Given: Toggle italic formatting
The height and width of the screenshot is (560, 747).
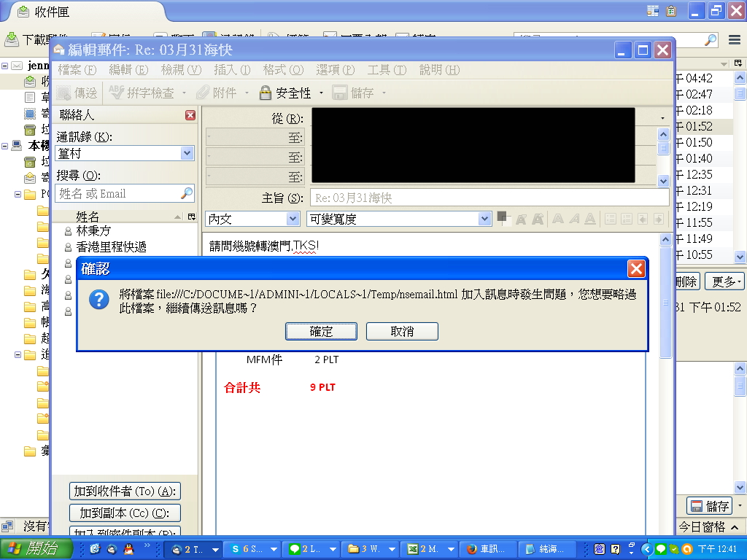Looking at the screenshot, I should [x=575, y=219].
